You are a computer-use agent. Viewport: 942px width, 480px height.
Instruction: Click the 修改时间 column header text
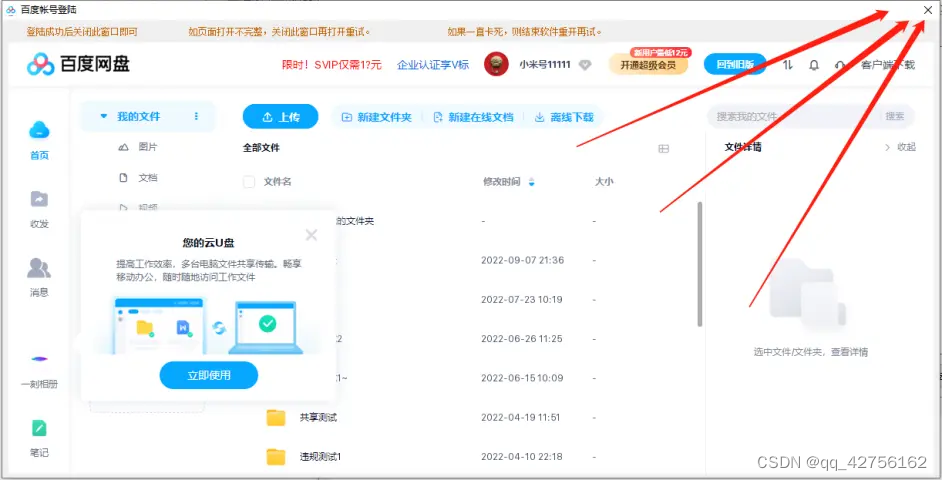pos(502,181)
